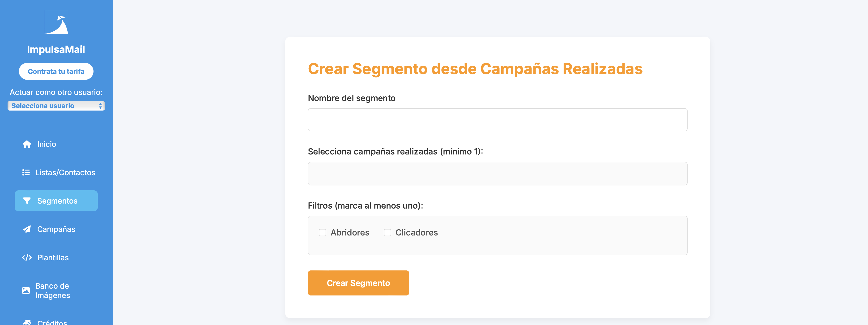Click the paper plane Campañas icon
Screen dimensions: 868x325
pos(27,229)
